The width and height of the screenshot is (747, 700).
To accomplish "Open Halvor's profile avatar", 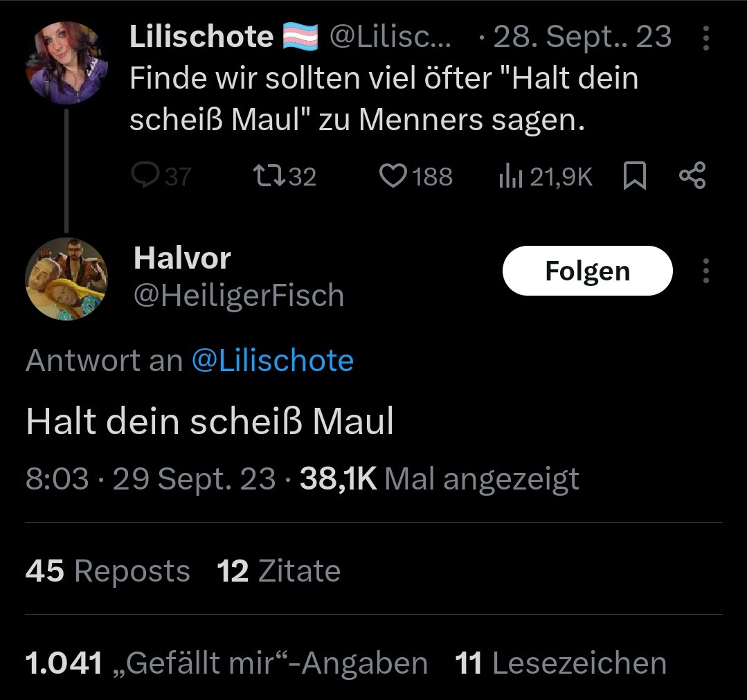I will tap(66, 279).
